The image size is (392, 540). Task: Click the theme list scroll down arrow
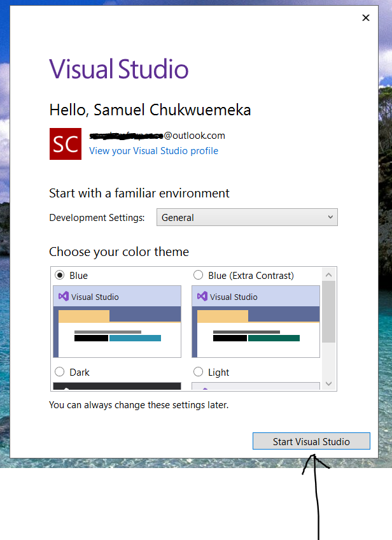(328, 383)
